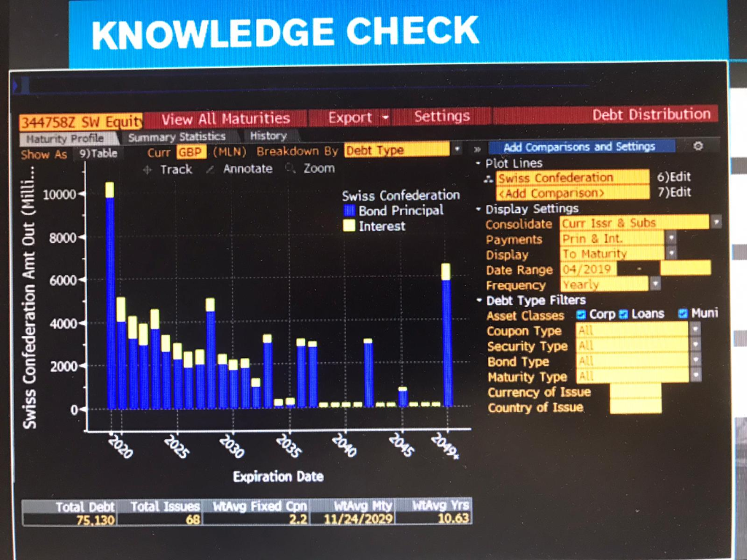The image size is (747, 560).
Task: Collapse the Display Settings section
Action: point(479,209)
